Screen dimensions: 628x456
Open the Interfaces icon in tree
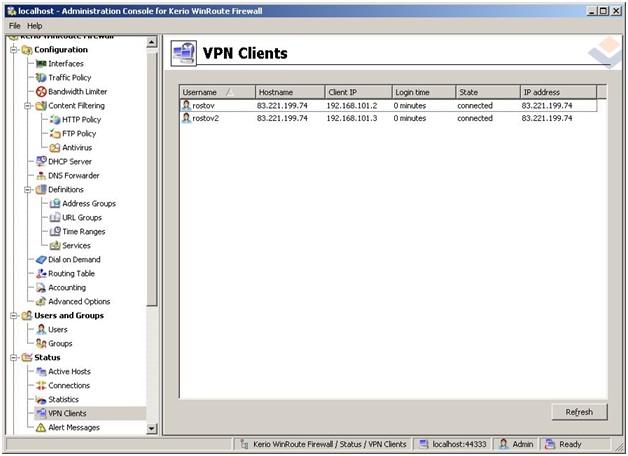click(41, 64)
